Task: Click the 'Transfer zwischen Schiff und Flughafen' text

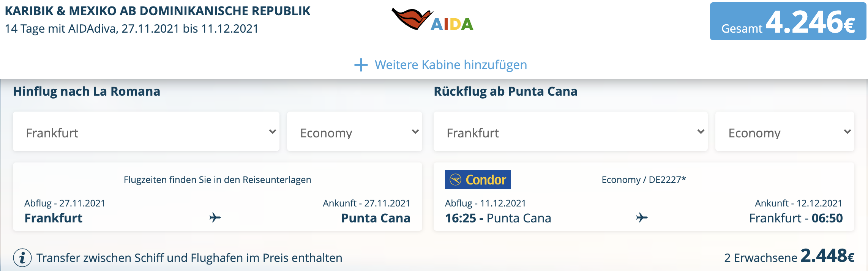Action: pyautogui.click(x=189, y=258)
